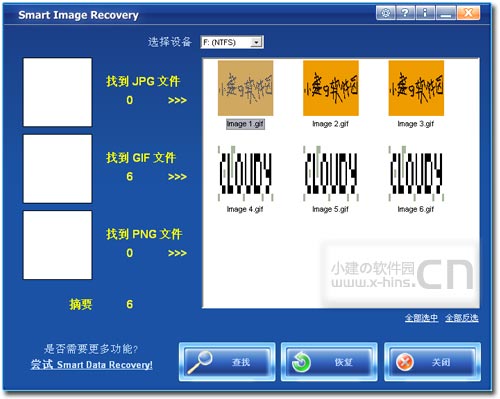
Task: Click the 关闭 close button
Action: [x=432, y=362]
